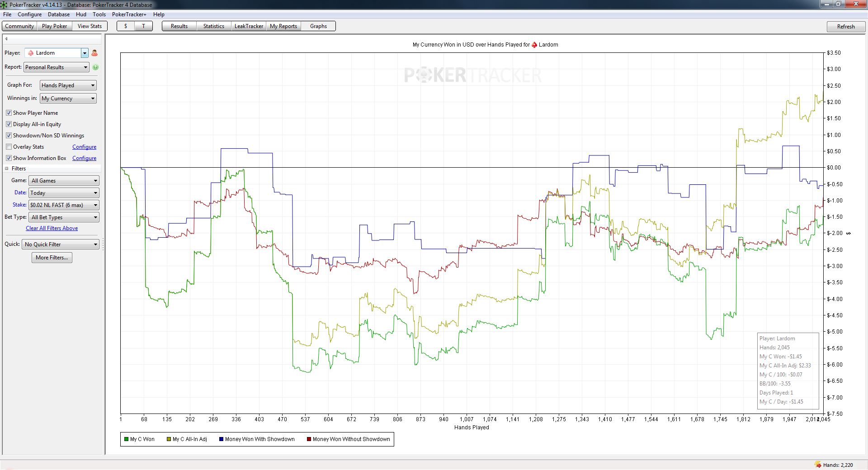
Task: Click the green My C Won legend swatch
Action: (x=127, y=439)
